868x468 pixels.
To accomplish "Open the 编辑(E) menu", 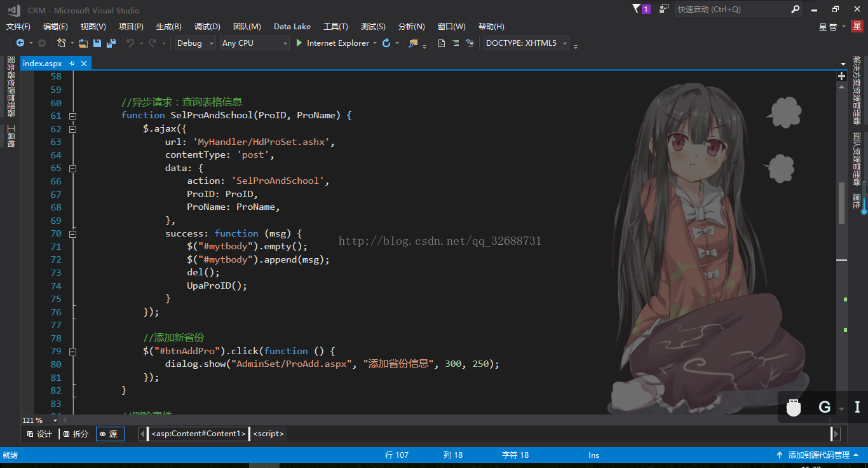I will (55, 27).
